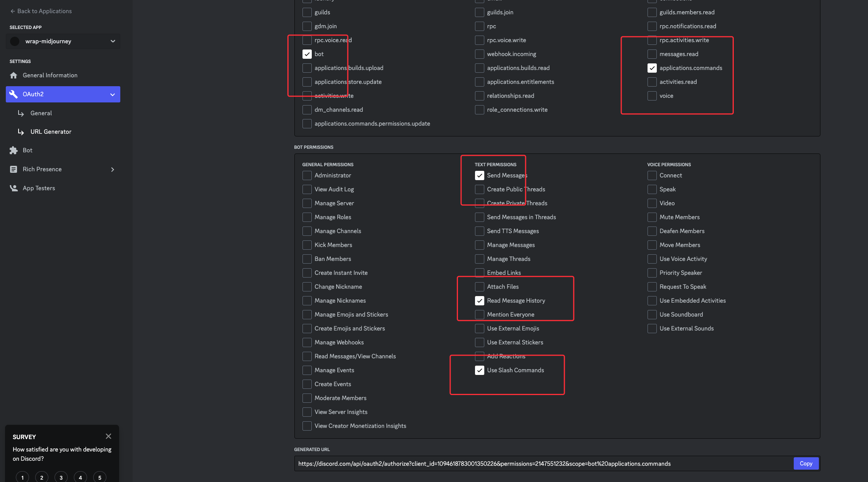Open Rich Presence via its document icon
The image size is (868, 482).
(14, 169)
